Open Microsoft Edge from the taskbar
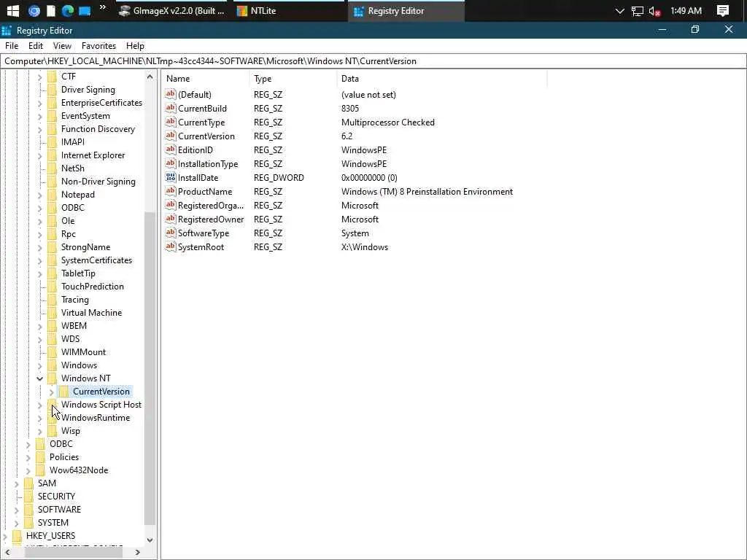The width and height of the screenshot is (747, 560). click(67, 10)
